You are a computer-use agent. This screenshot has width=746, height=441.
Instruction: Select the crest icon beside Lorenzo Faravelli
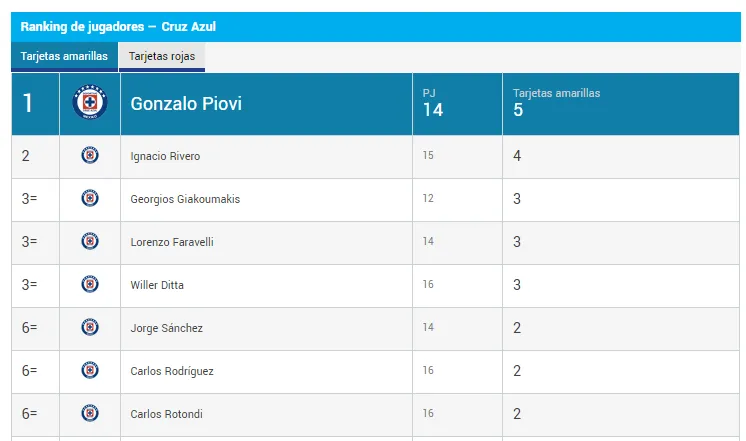coord(90,241)
